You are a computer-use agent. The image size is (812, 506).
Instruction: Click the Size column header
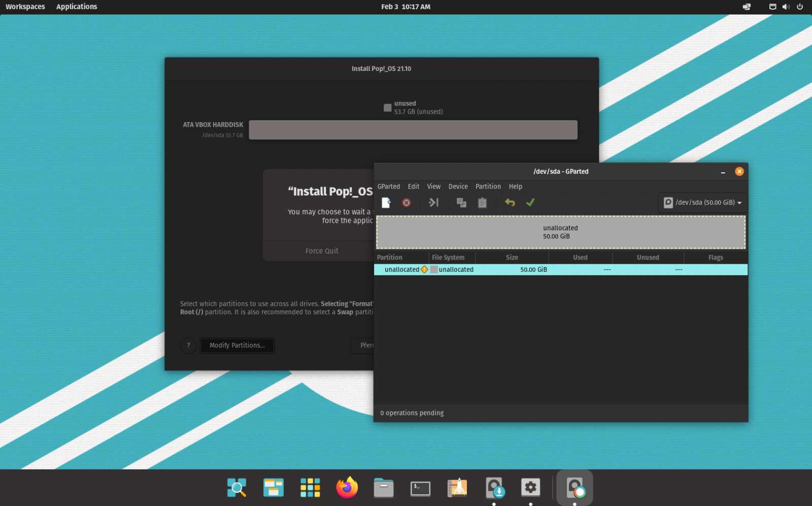tap(512, 258)
